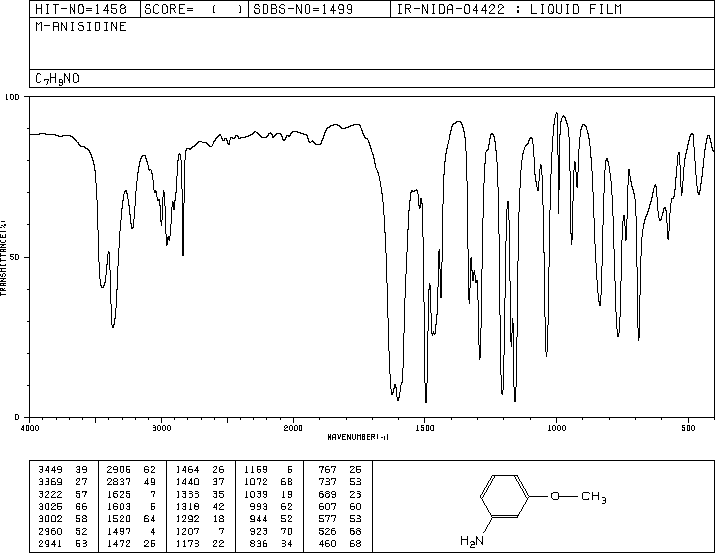Click the 1500 wavenumber axis label
The width and height of the screenshot is (715, 553).
pos(425,428)
